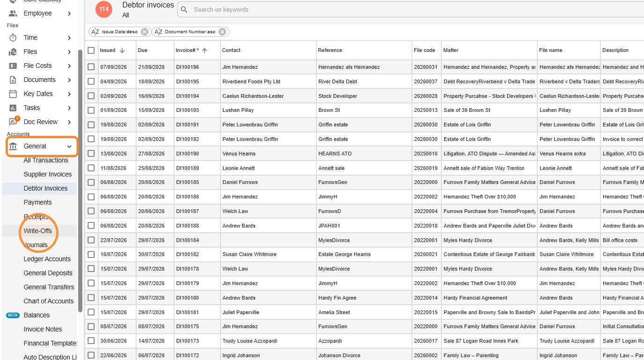Expand the File Costs submenu chevron

pos(69,66)
